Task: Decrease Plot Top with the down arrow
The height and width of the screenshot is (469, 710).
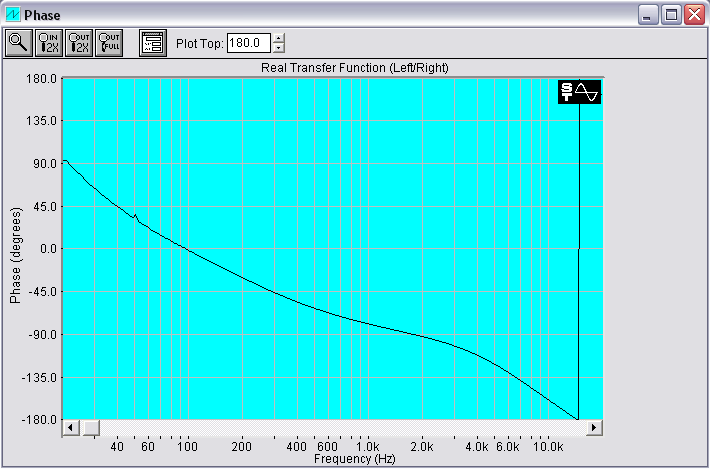Action: 279,48
